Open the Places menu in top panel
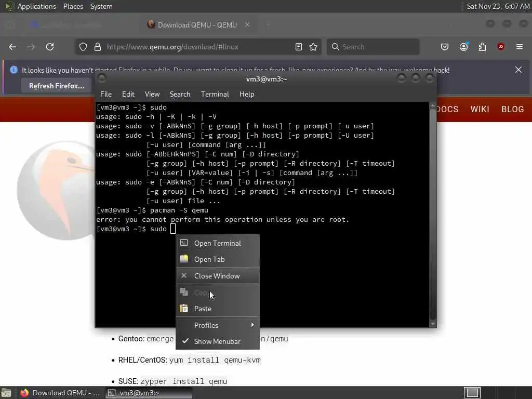This screenshot has width=532, height=399. click(x=73, y=6)
